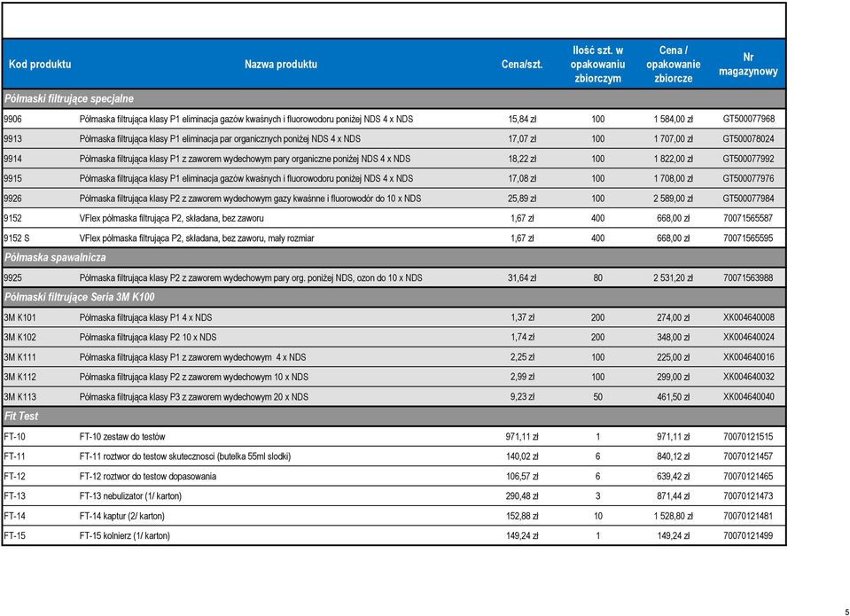
Task: Click the 'Półmaska filtrująca klasy P1 4 x NDS' name
Action: tap(146, 318)
